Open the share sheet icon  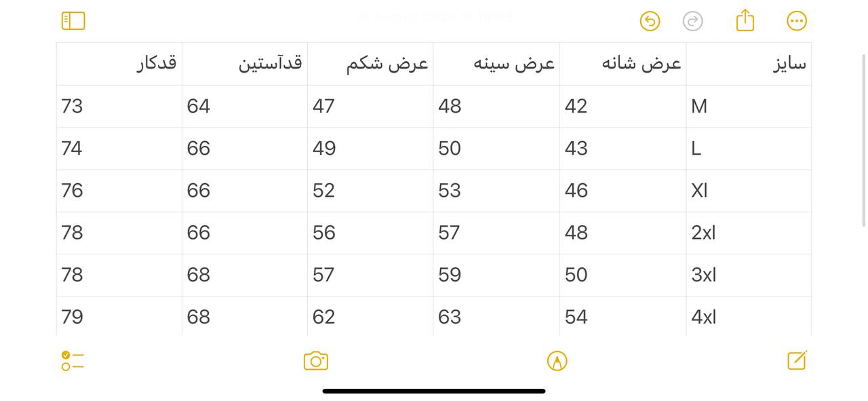pos(745,20)
